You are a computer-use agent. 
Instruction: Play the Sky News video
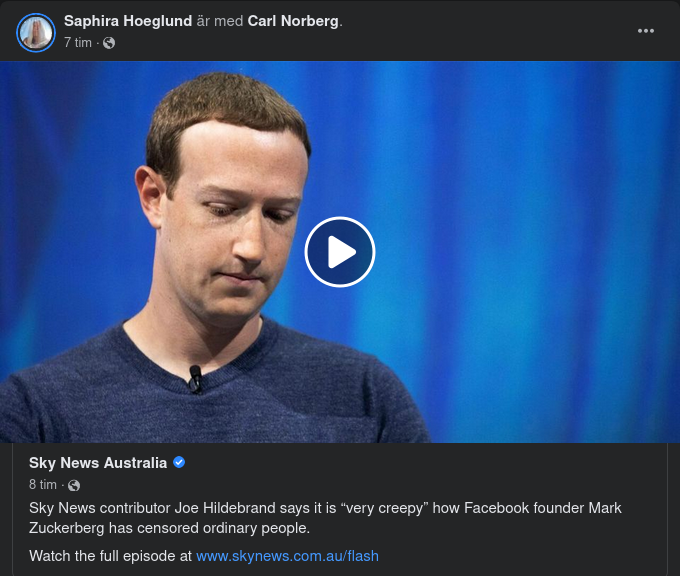click(340, 252)
